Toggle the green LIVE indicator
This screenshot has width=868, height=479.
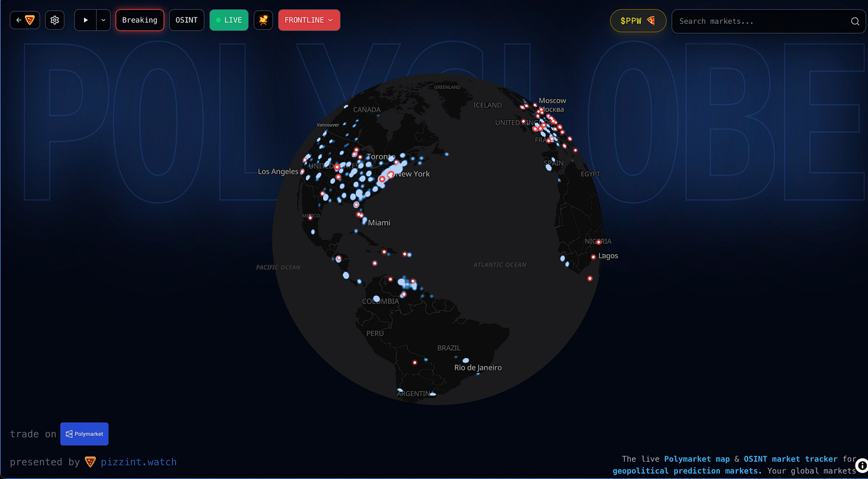tap(229, 20)
